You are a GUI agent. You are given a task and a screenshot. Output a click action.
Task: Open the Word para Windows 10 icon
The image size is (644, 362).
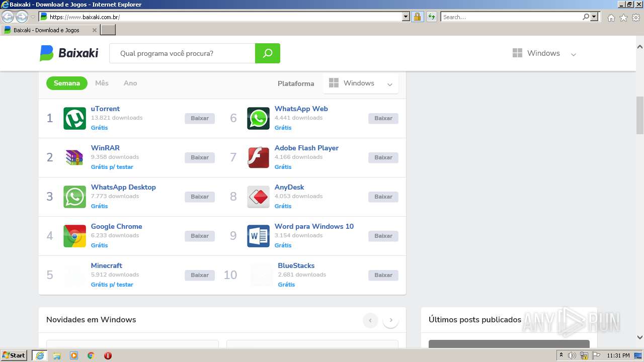click(x=258, y=236)
